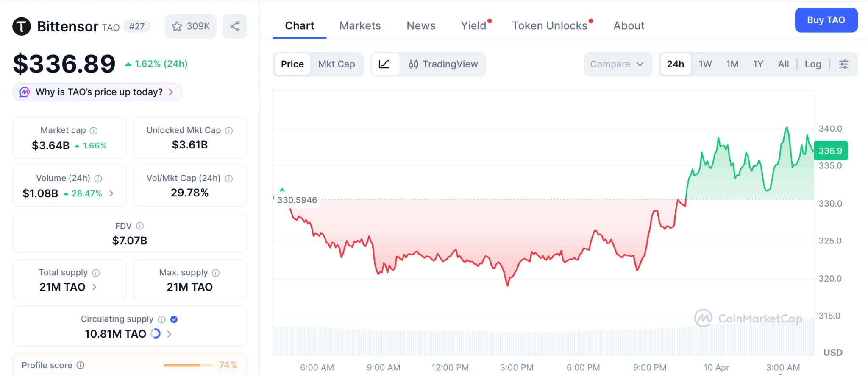Click the Profile score info icon
Screen dimensions: 868x375
(x=81, y=365)
